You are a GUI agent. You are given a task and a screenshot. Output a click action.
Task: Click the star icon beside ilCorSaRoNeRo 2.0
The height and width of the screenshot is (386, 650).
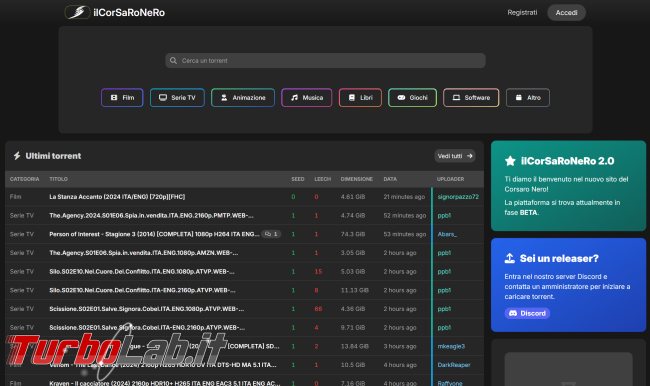pyautogui.click(x=510, y=161)
